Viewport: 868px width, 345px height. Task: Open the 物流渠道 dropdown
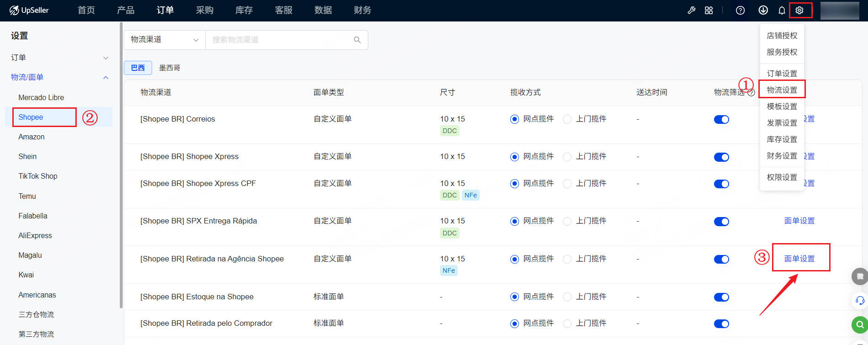point(164,40)
